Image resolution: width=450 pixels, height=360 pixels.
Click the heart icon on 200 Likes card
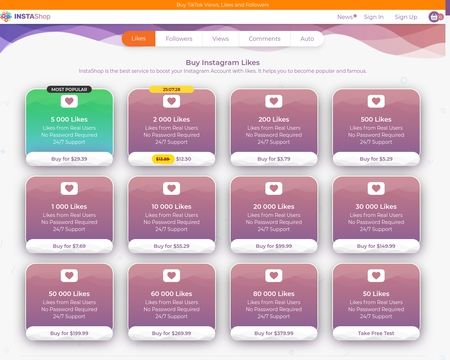click(274, 101)
